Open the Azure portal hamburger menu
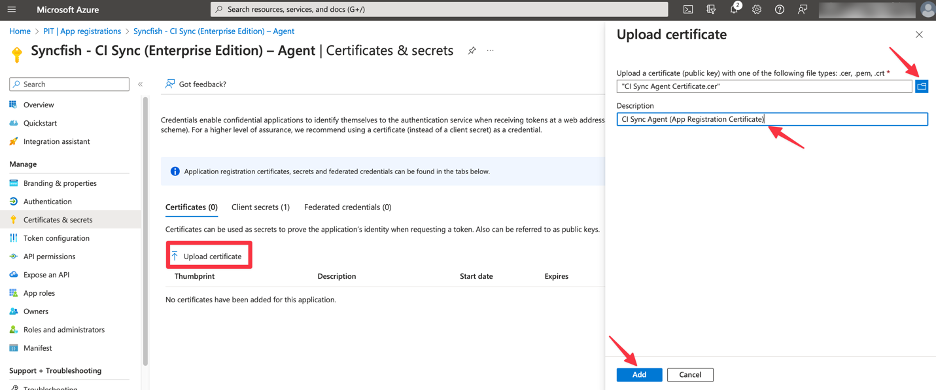This screenshot has height=390, width=936. pyautogui.click(x=12, y=10)
